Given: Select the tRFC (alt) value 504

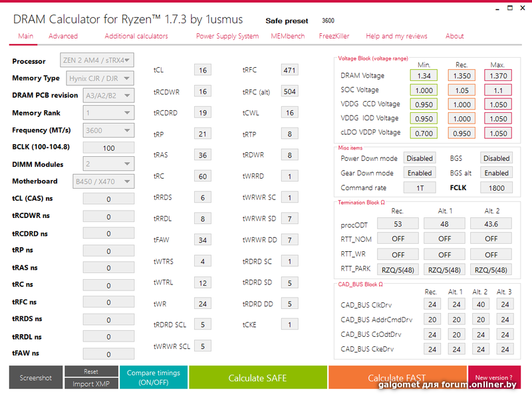Looking at the screenshot, I should 289,92.
